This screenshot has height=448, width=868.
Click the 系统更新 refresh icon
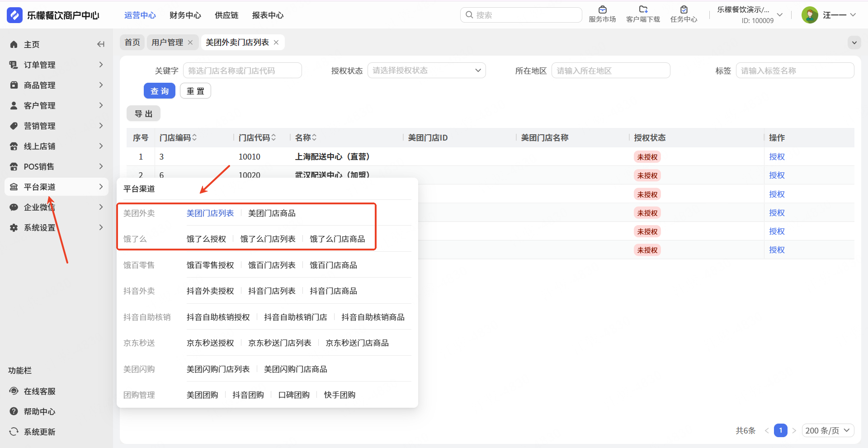tap(14, 432)
